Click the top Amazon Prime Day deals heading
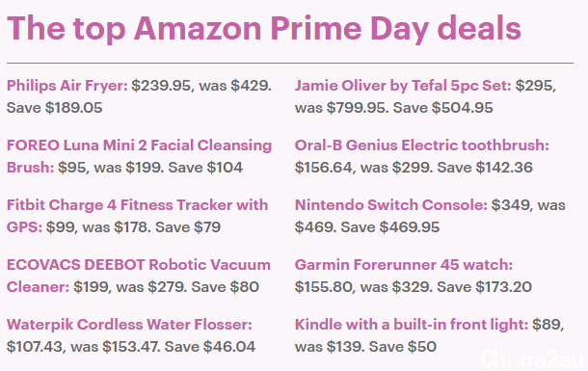Viewport: 588px width, 371px height. pos(264,29)
